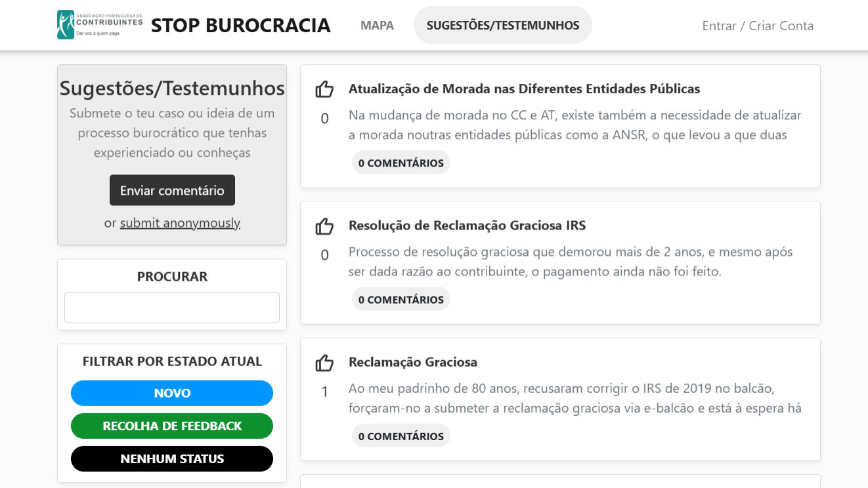Image resolution: width=868 pixels, height=488 pixels.
Task: View comments on Atualização de Morada post
Action: [401, 163]
